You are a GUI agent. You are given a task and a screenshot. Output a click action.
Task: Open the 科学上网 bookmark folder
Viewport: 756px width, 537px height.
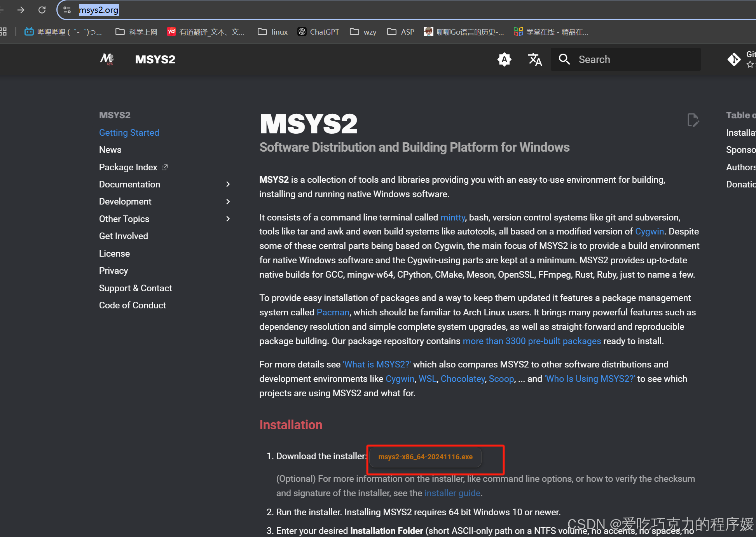136,32
